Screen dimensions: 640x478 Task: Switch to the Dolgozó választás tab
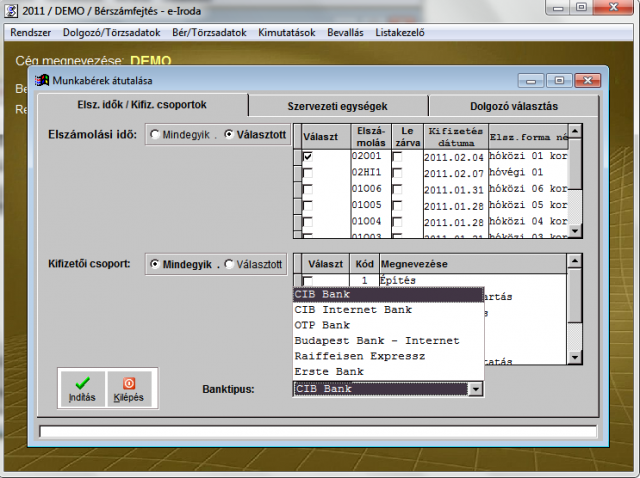(x=514, y=106)
